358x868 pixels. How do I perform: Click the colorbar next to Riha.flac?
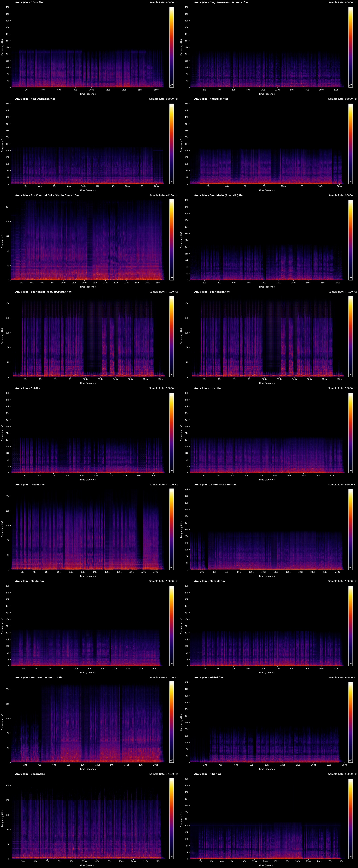[x=351, y=819]
